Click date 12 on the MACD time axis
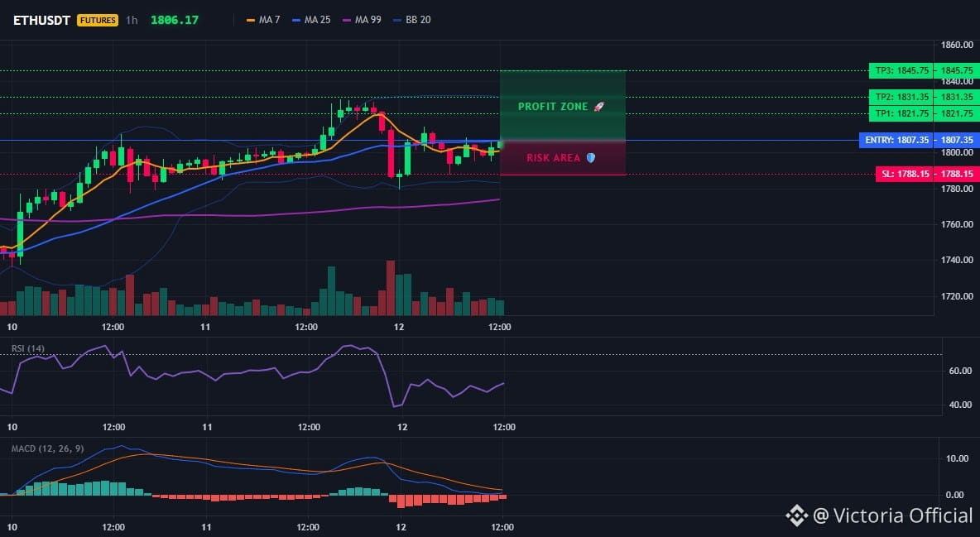This screenshot has width=980, height=537. pos(401,527)
